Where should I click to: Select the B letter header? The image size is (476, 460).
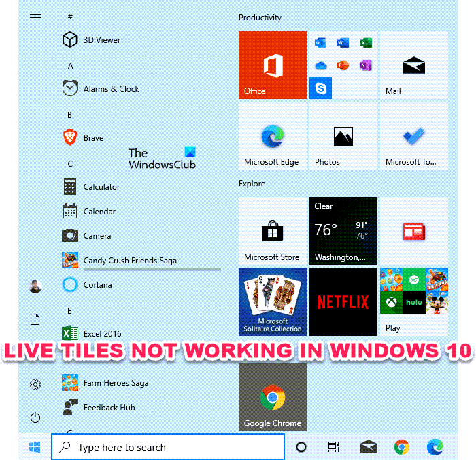click(x=70, y=114)
